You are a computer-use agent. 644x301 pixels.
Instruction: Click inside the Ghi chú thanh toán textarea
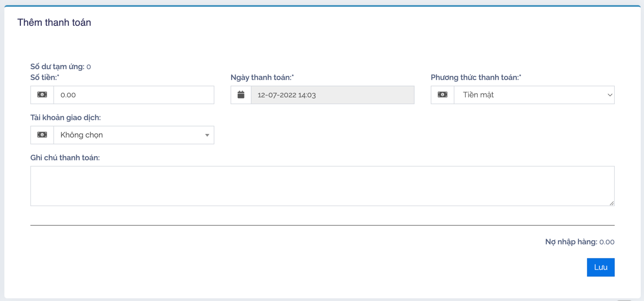322,186
